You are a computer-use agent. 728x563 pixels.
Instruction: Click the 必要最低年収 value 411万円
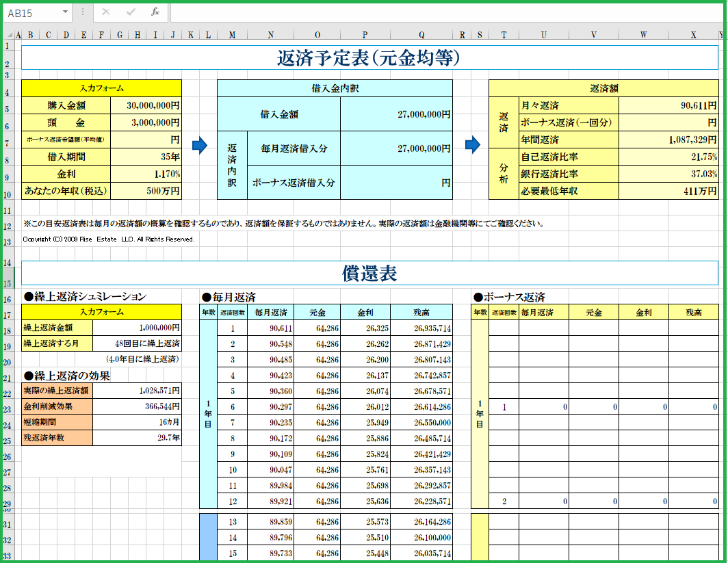pos(669,191)
